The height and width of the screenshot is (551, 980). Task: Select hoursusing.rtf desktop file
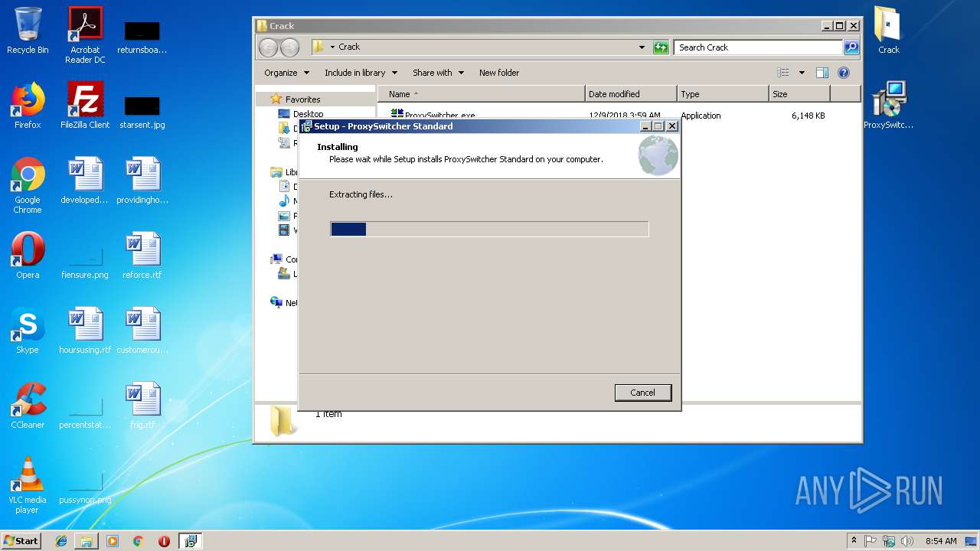85,331
